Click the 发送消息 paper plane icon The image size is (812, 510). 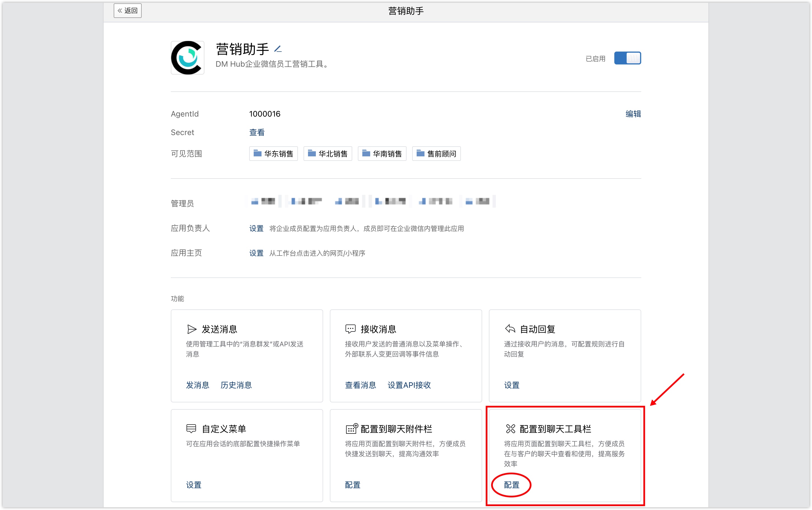click(191, 329)
